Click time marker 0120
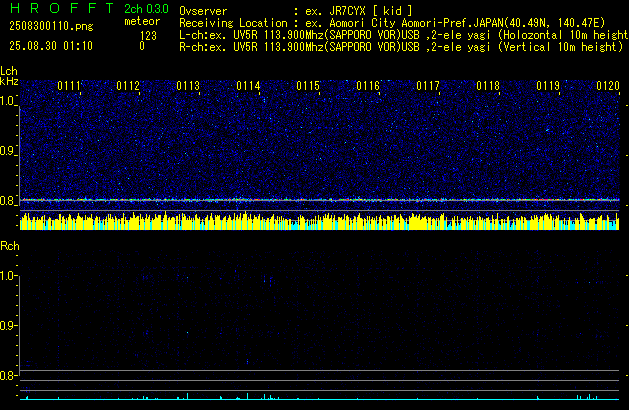The image size is (629, 410). [608, 86]
